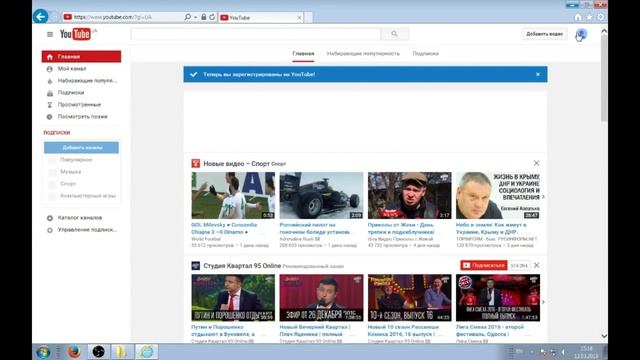The image size is (640, 360).
Task: Go to the YouTube logo home
Action: (x=76, y=34)
